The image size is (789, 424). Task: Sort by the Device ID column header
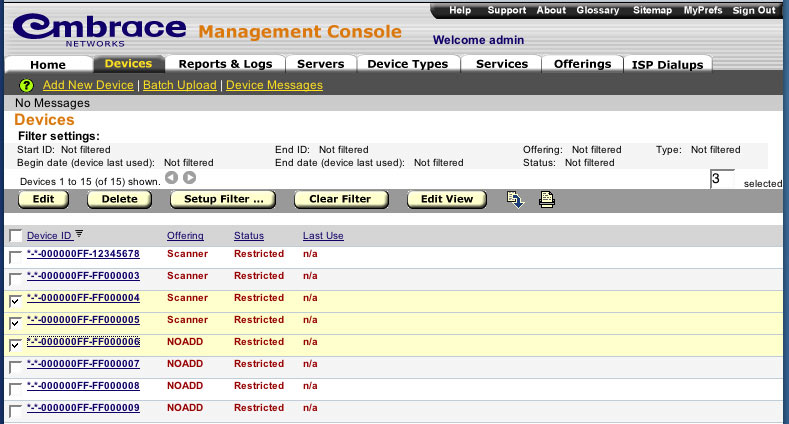click(x=49, y=235)
